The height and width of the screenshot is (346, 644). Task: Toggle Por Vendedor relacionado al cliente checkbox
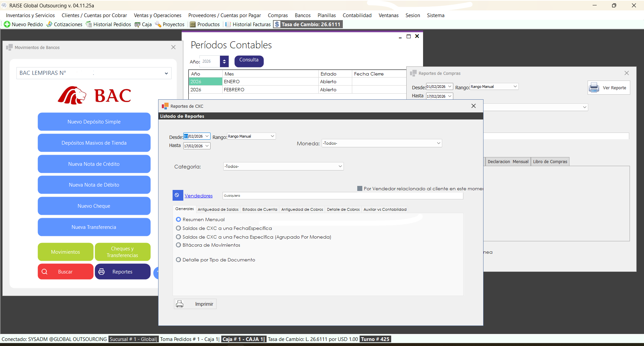coord(360,189)
